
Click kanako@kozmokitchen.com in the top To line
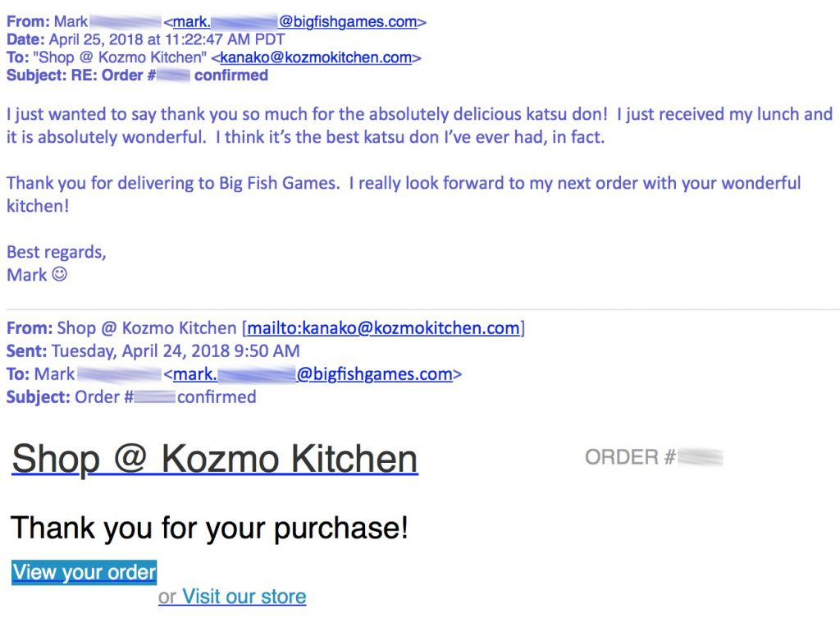316,57
